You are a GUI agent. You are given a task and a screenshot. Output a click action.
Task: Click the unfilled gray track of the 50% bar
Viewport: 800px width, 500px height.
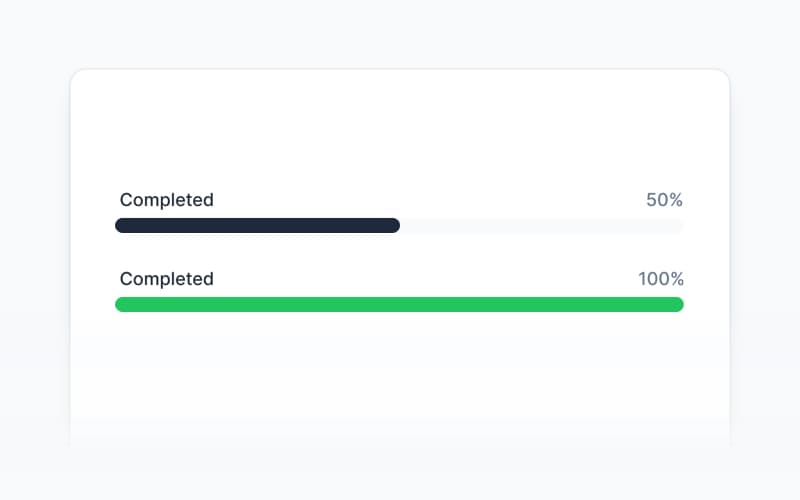point(541,226)
